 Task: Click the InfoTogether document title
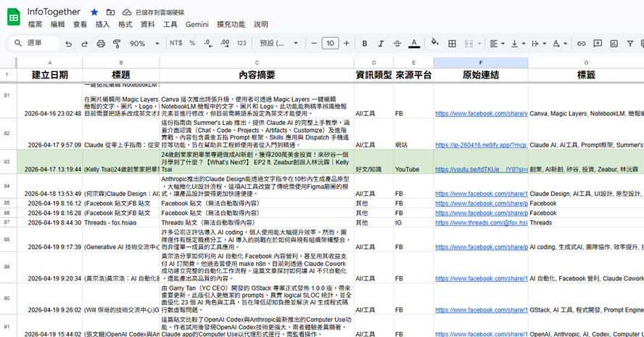point(54,12)
